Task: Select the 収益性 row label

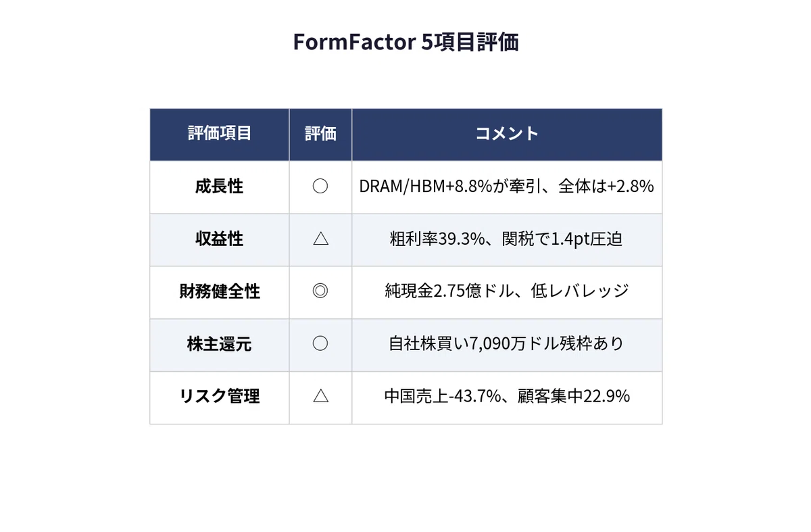Action: (x=219, y=239)
